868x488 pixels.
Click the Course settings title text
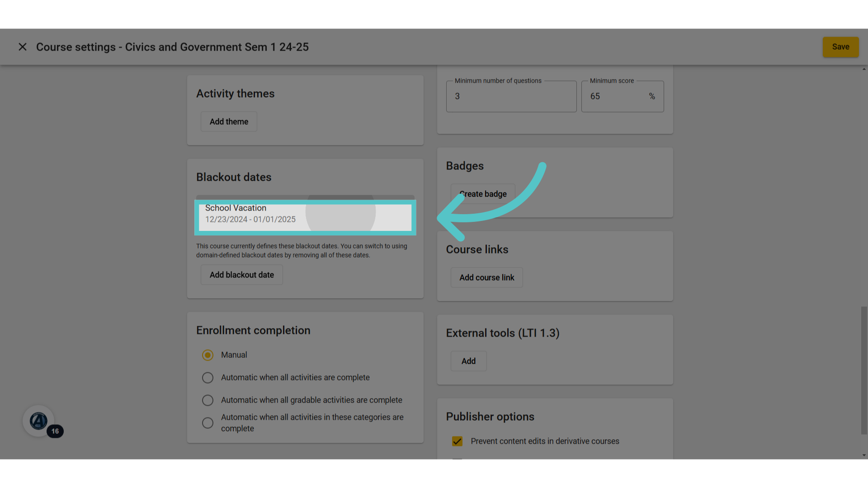[172, 47]
